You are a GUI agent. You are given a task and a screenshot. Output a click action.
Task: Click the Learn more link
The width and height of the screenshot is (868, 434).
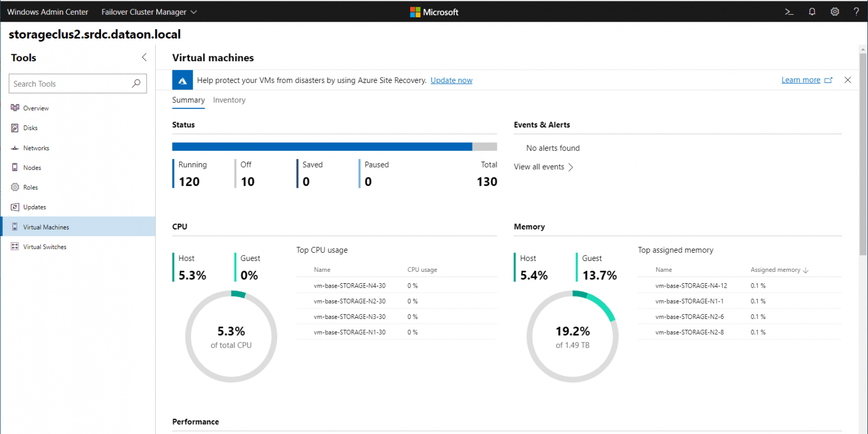801,80
